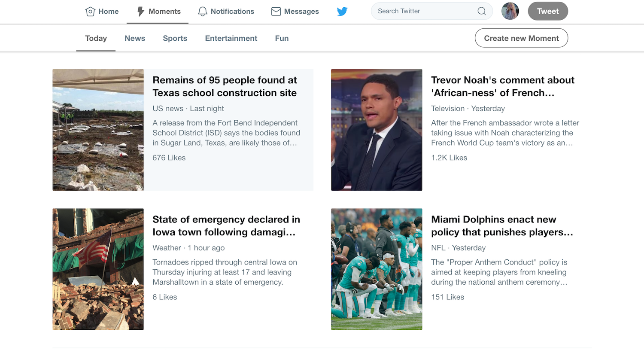Go to Home in navigation
The image size is (644, 356).
click(x=102, y=12)
